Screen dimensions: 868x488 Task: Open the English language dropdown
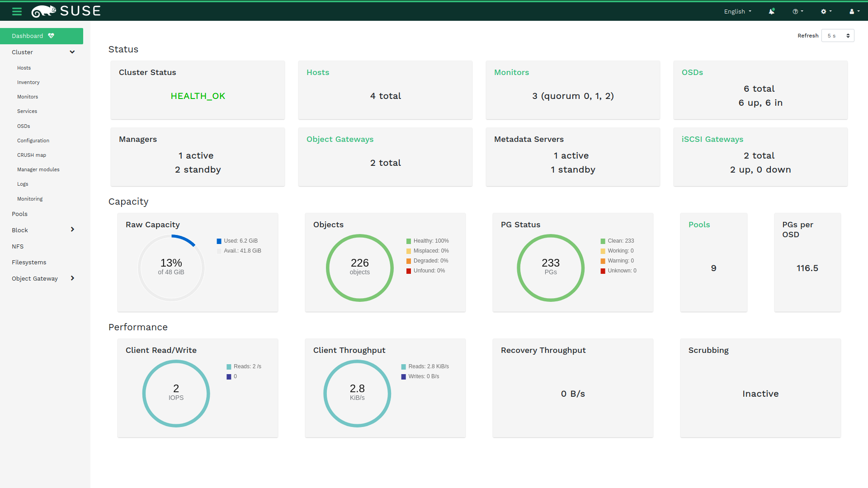pyautogui.click(x=737, y=11)
